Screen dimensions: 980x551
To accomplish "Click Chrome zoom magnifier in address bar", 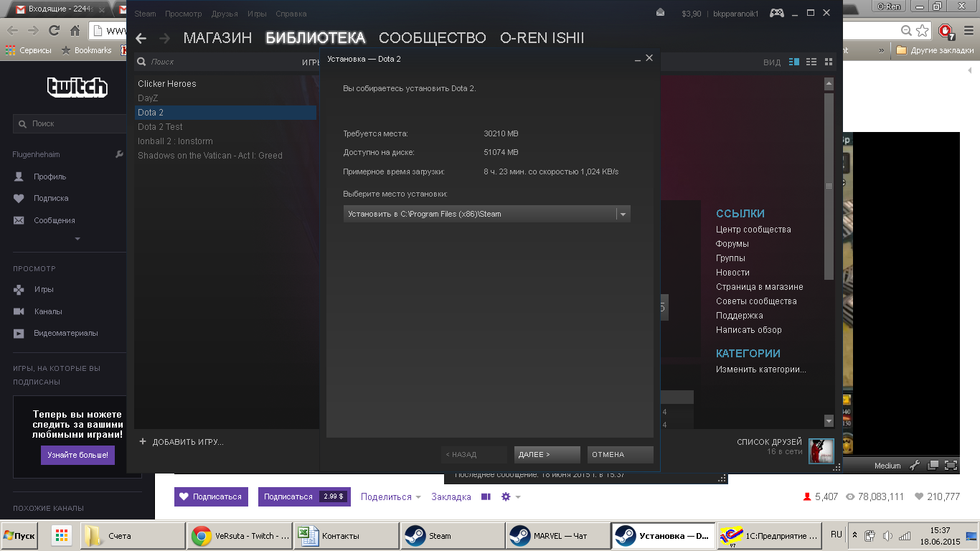I will tap(907, 31).
